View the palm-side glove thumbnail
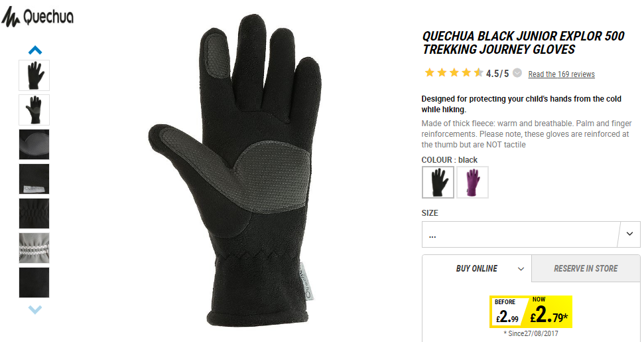 pyautogui.click(x=34, y=110)
